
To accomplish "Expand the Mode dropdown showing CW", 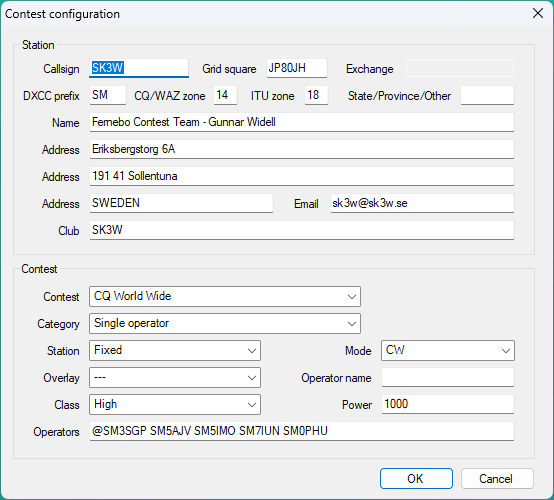I will coord(448,350).
